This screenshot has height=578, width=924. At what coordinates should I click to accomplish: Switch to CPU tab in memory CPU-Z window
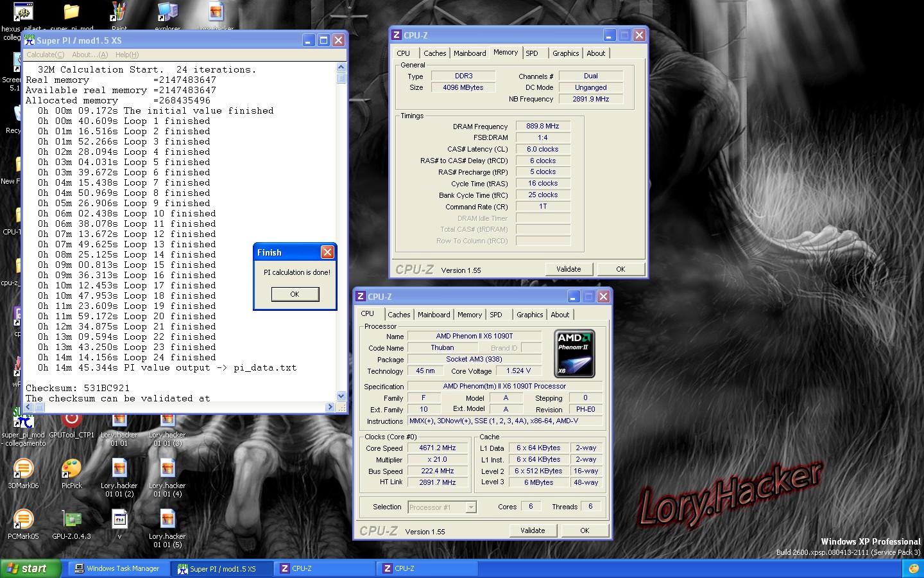403,53
